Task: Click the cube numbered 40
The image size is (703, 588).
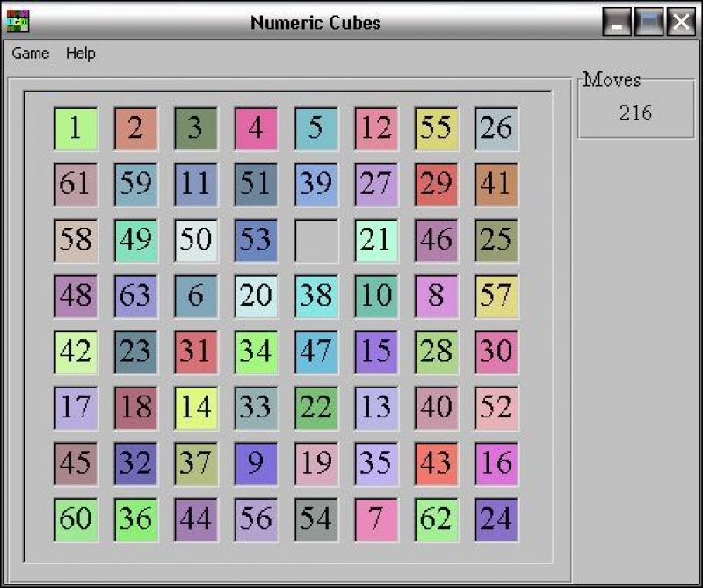Action: pos(437,409)
